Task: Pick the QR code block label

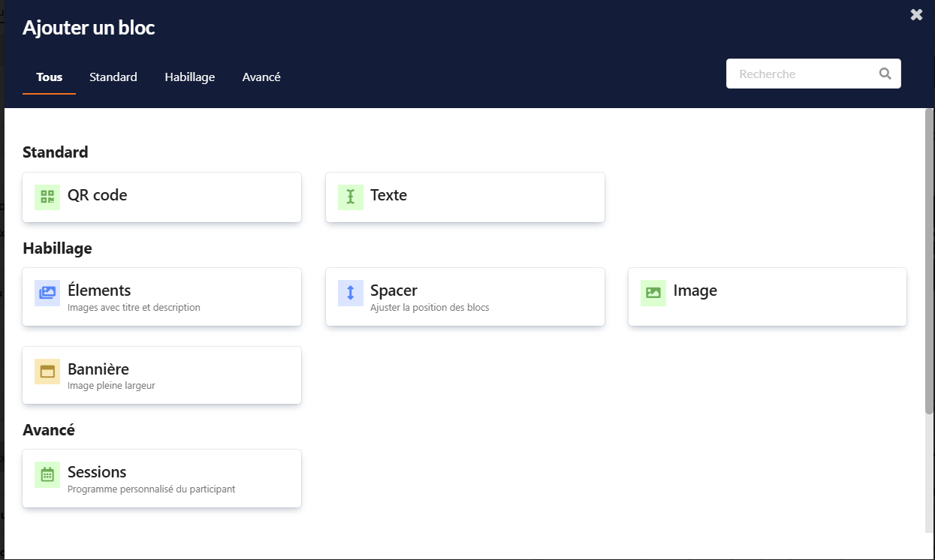Action: point(97,195)
